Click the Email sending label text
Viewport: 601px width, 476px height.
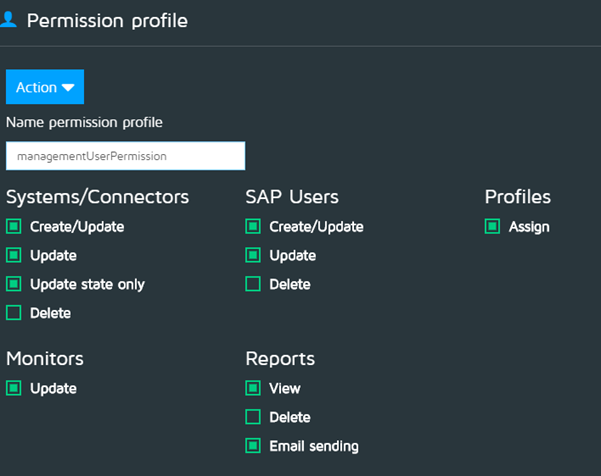click(313, 446)
